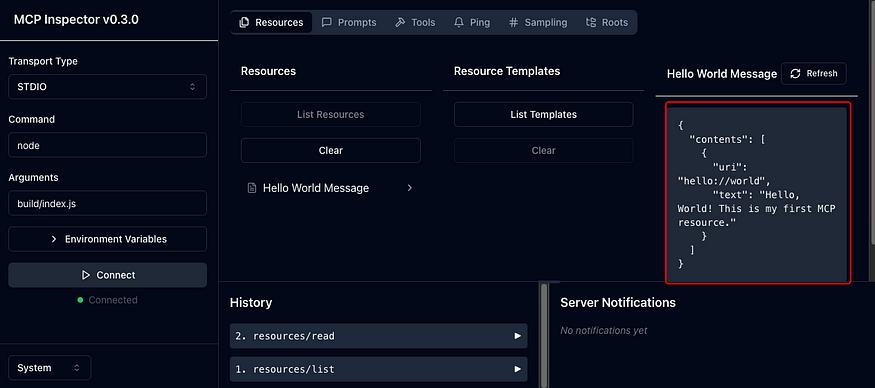This screenshot has width=875, height=388.
Task: Click the Roots folder tree icon
Action: 591,22
